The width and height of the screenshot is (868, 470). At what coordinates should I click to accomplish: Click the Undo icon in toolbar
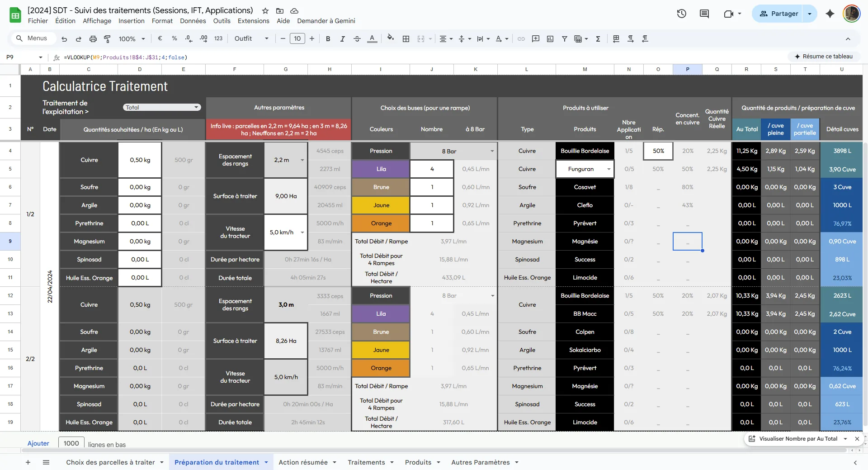(64, 39)
